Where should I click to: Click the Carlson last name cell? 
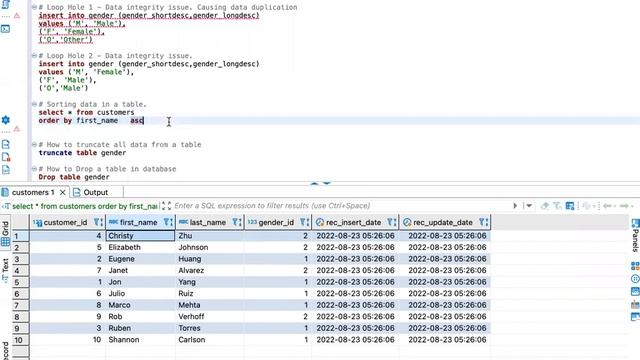[x=210, y=340]
